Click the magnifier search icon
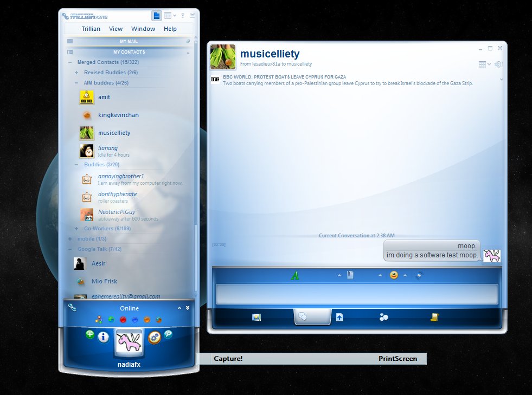 coord(168,334)
